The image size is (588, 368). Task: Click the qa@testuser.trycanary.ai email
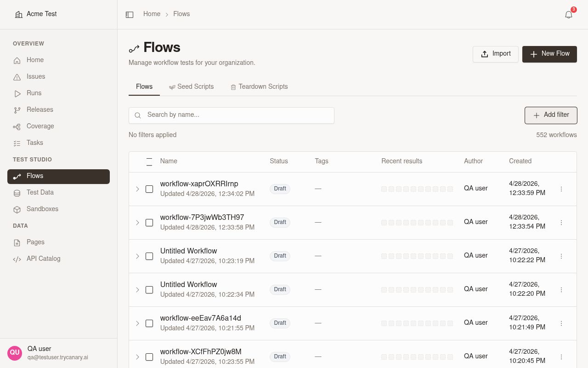(58, 357)
